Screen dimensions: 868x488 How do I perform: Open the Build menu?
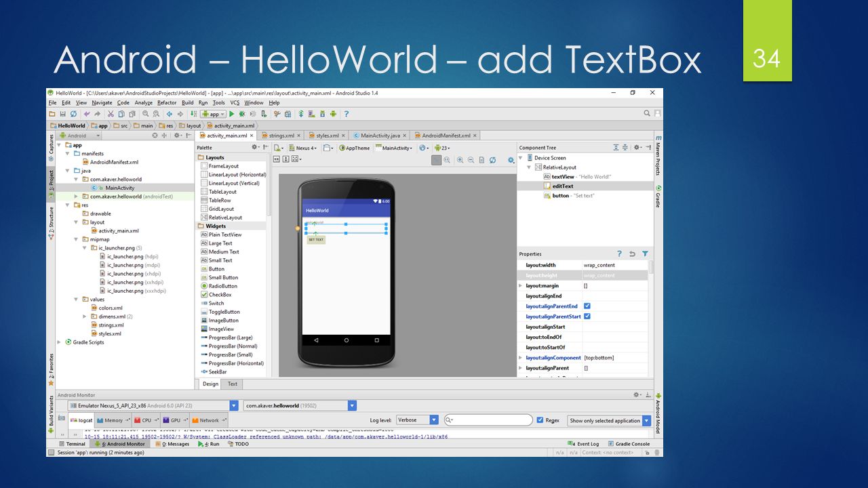(x=187, y=102)
